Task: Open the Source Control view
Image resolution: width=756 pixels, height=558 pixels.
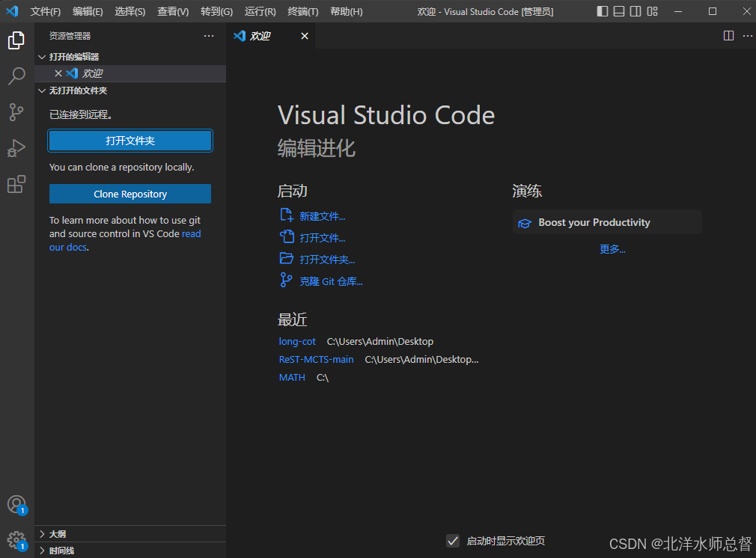Action: point(16,112)
